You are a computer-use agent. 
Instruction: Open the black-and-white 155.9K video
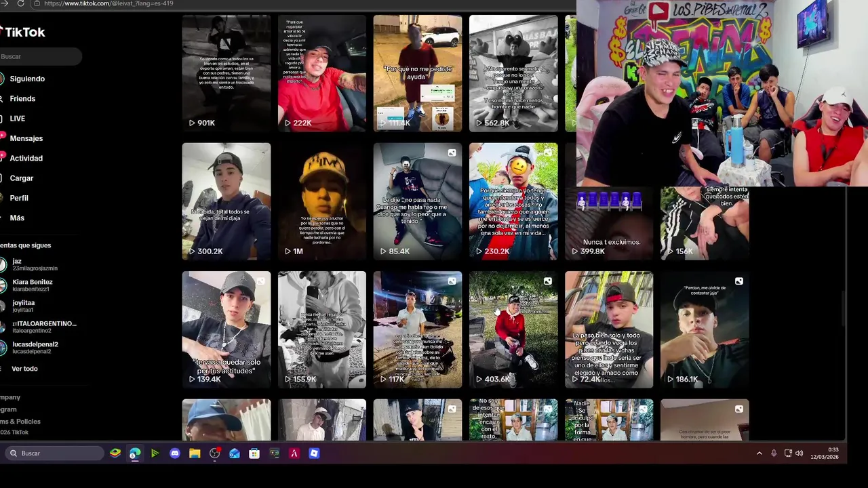321,329
